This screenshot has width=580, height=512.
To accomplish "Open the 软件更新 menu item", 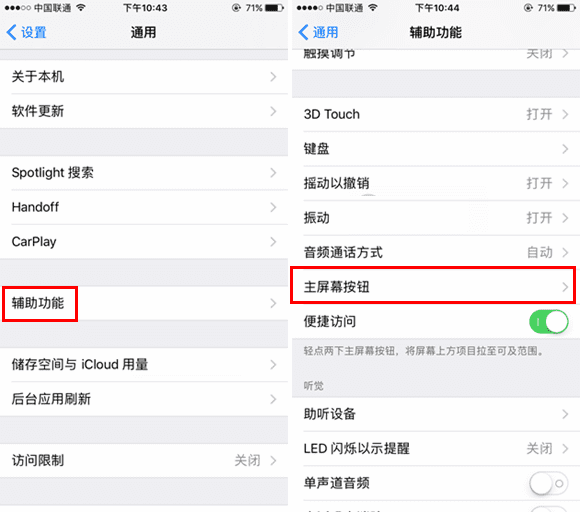I will 144,111.
